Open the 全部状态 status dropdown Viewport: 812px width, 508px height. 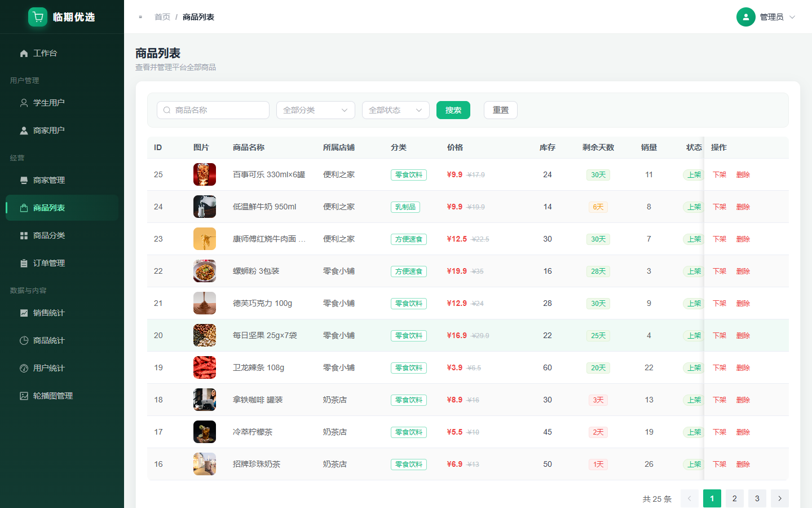point(396,110)
